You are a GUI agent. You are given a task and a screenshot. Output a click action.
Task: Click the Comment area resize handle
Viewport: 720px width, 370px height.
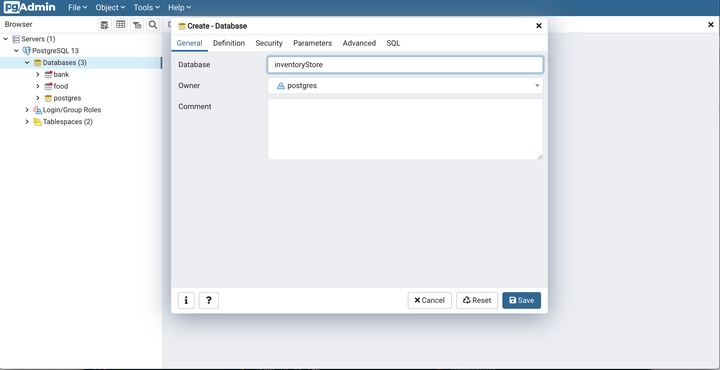(540, 157)
